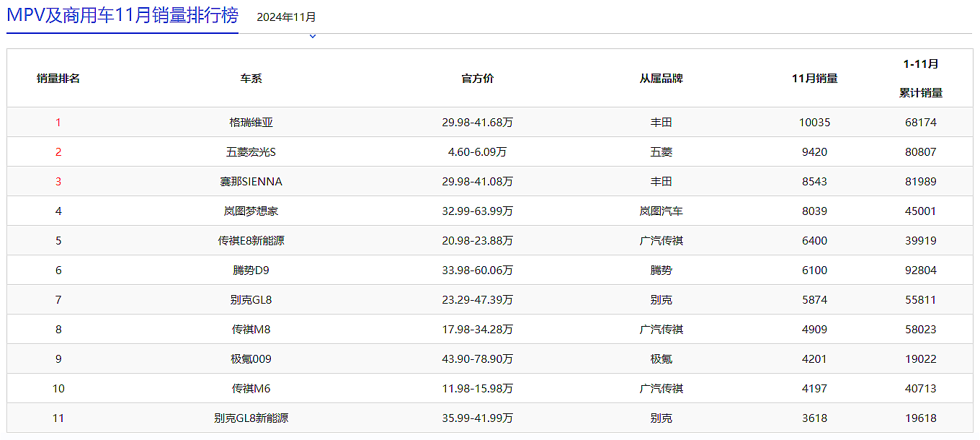
Task: Click price 32.99-63.99万
Action: 478,211
